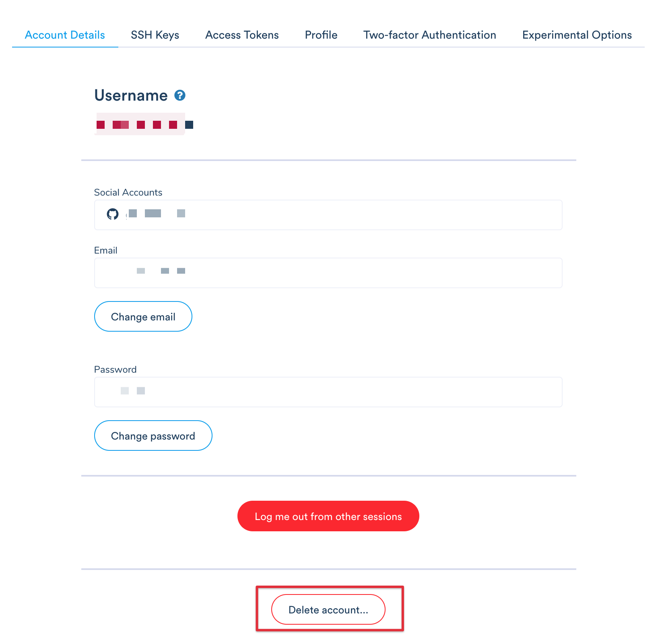660x644 pixels.
Task: Click the Password label text
Action: click(115, 369)
